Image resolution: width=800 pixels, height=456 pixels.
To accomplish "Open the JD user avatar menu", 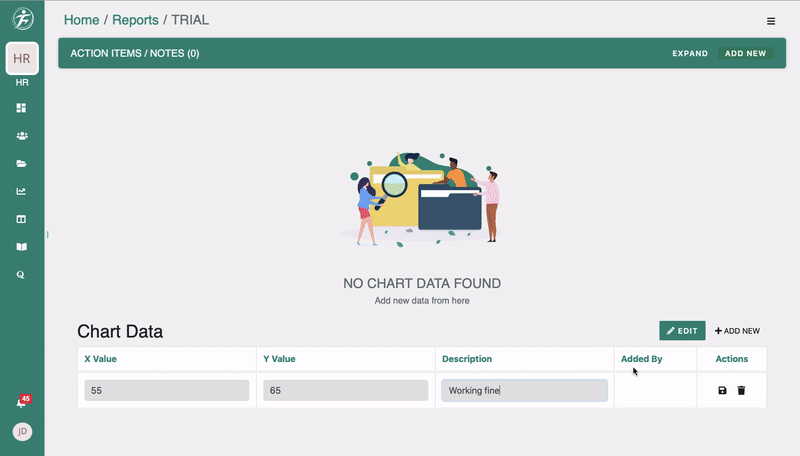I will [22, 432].
